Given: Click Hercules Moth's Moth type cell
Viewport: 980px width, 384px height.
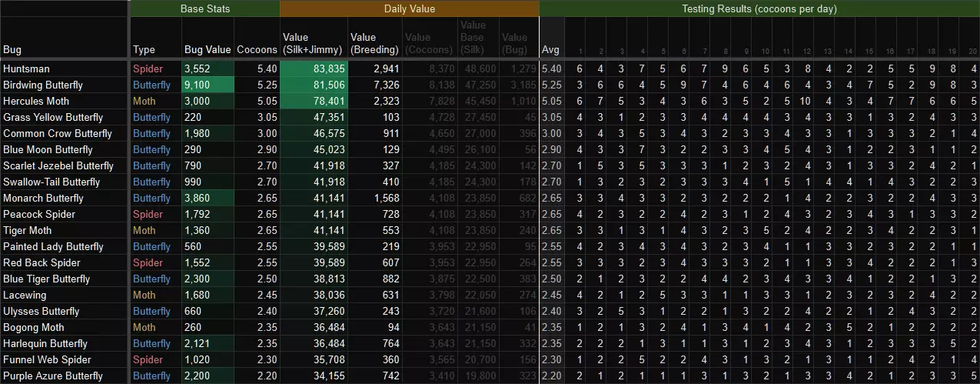Looking at the screenshot, I should click(x=144, y=101).
